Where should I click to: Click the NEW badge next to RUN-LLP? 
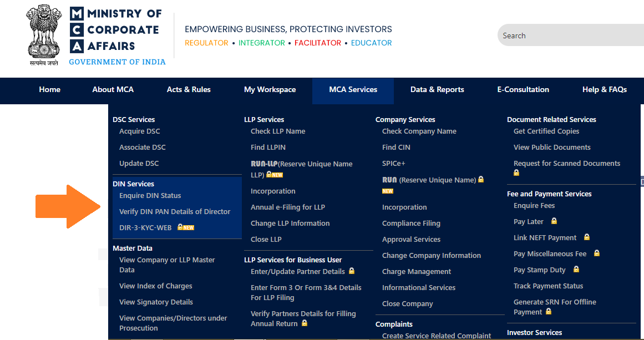point(277,174)
